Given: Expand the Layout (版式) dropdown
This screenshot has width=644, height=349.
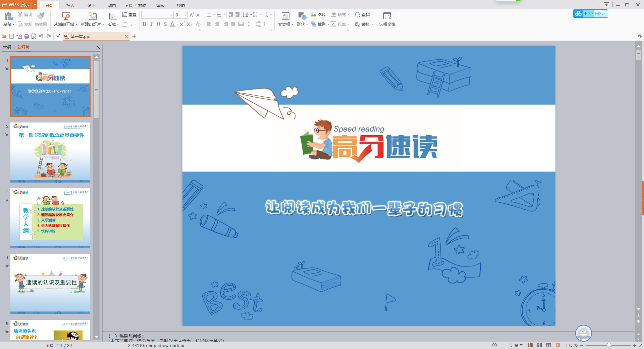Looking at the screenshot, I should coord(118,24).
